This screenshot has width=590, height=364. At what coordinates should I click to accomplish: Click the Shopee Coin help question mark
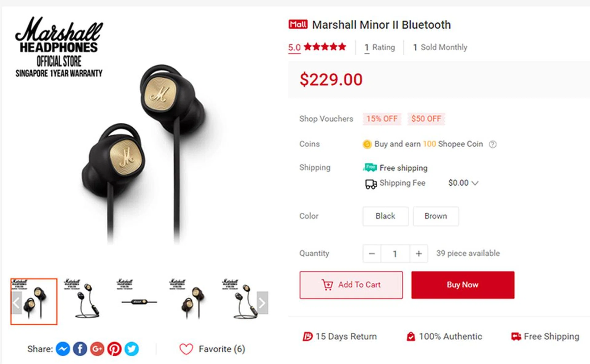tap(493, 144)
